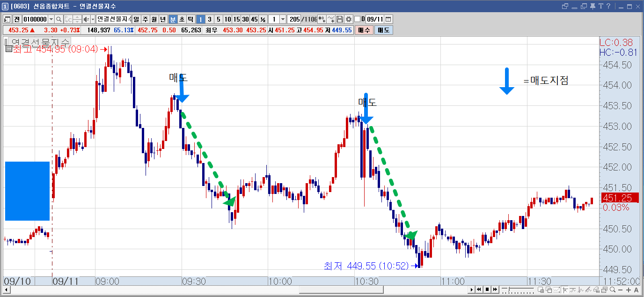Screen dimensions: 644x297
Task: Expand the interval value dropdown showing 1
Action: (283, 19)
